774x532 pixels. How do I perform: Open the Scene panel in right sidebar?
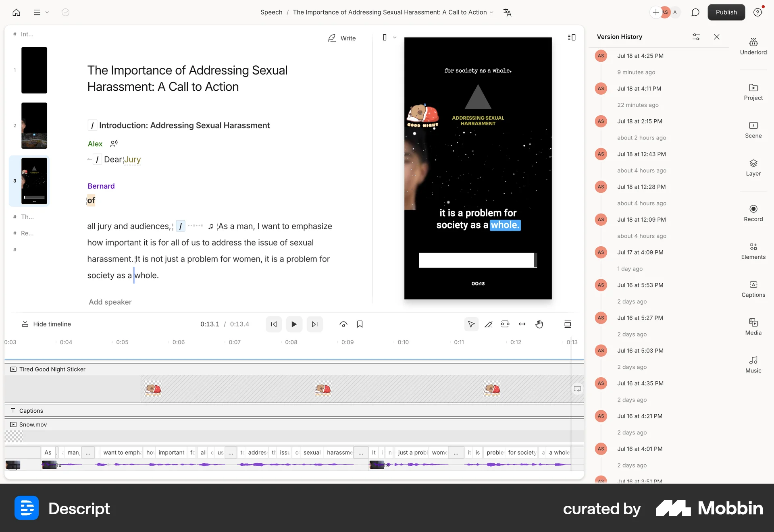click(753, 129)
